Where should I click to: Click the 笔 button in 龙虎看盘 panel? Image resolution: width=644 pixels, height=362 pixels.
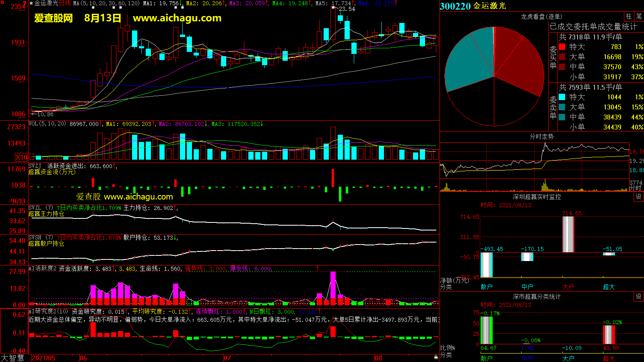click(639, 16)
